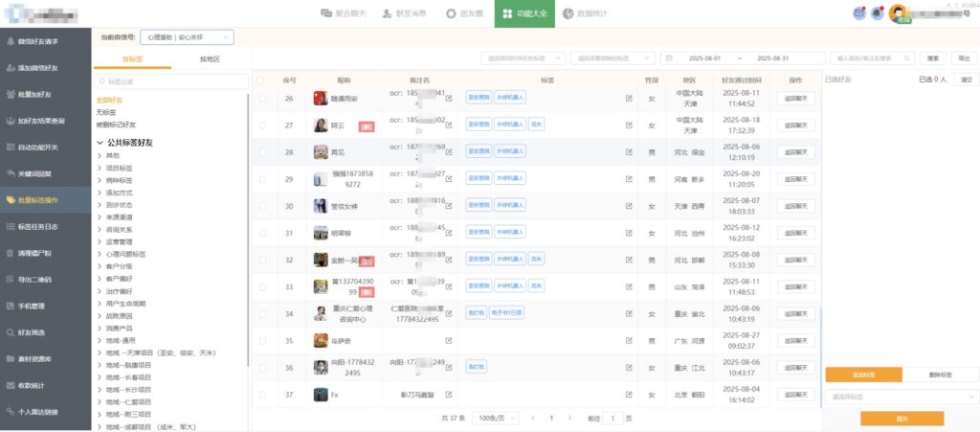Click the 标签过滤 search field
The width and height of the screenshot is (980, 432).
pyautogui.click(x=170, y=82)
